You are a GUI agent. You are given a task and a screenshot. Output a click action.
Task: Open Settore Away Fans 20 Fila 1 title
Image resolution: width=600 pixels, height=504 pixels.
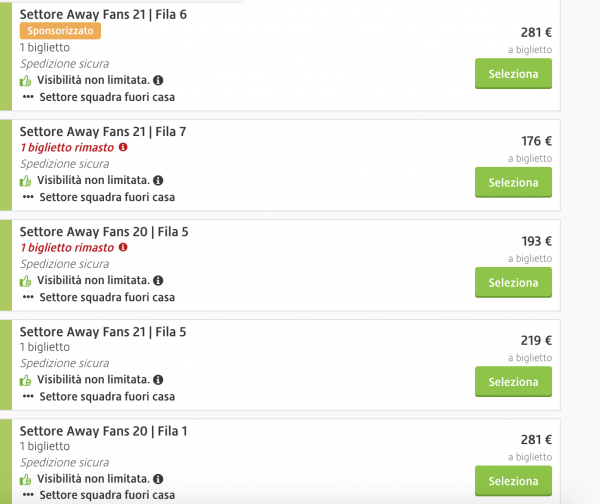coord(103,430)
